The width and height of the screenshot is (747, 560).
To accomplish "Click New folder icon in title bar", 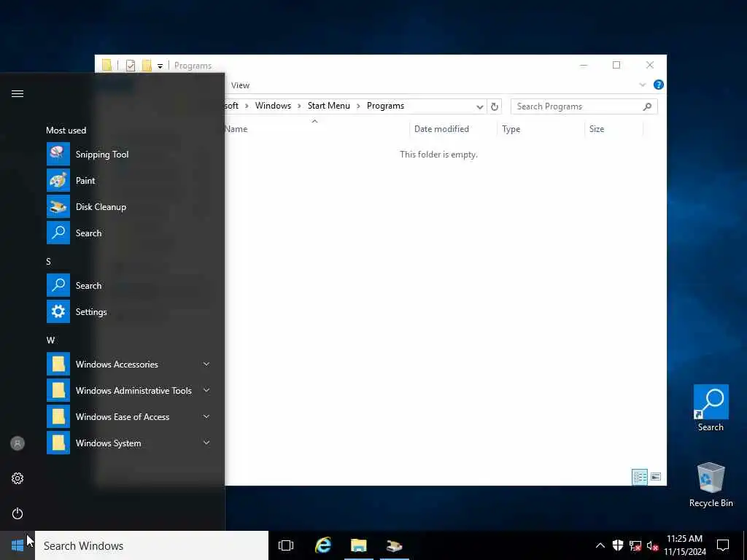I will [x=147, y=65].
